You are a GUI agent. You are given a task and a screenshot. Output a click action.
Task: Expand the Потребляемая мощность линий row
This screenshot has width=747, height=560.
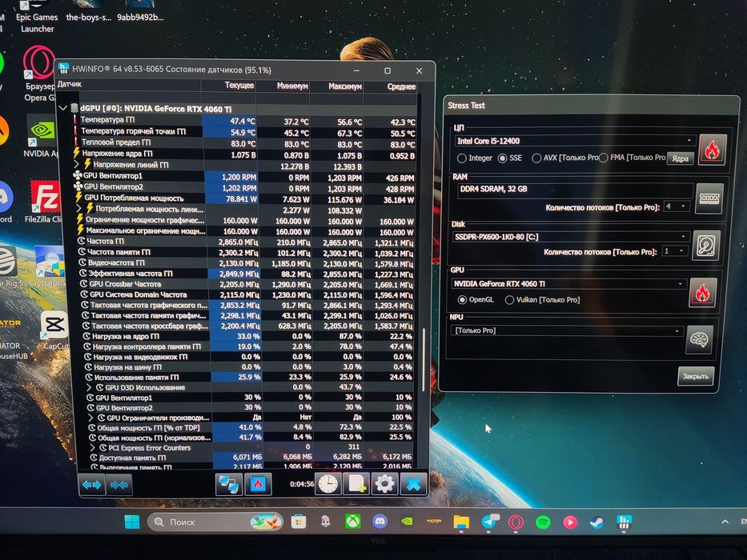click(x=79, y=209)
